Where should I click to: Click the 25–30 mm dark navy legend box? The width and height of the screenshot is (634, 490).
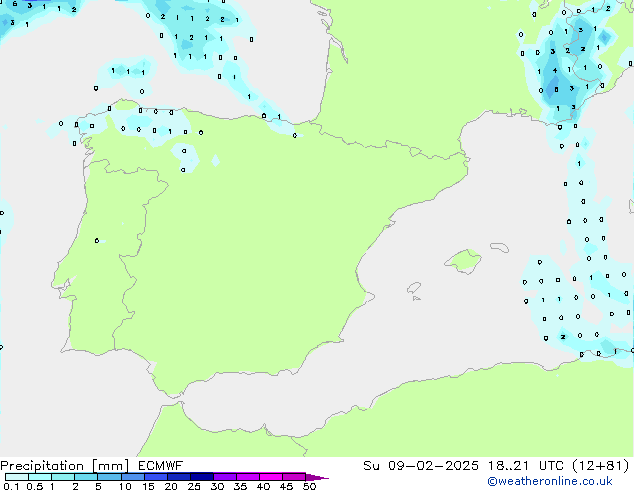[201, 477]
